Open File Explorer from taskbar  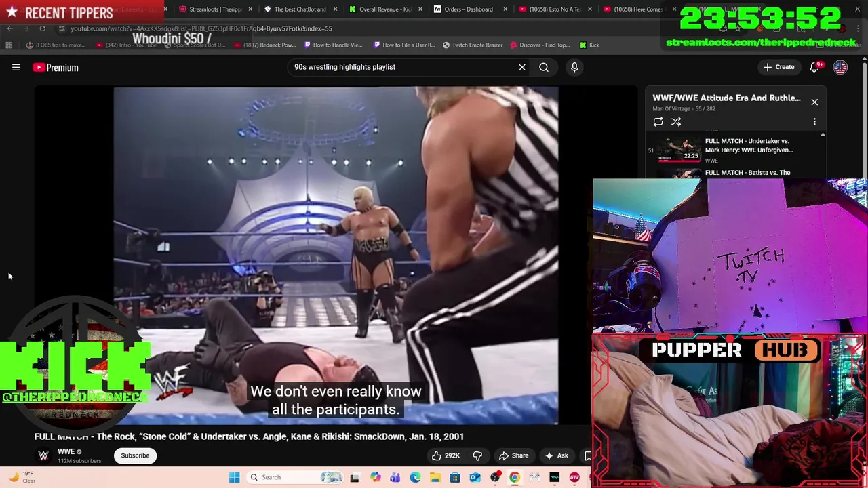(x=435, y=477)
